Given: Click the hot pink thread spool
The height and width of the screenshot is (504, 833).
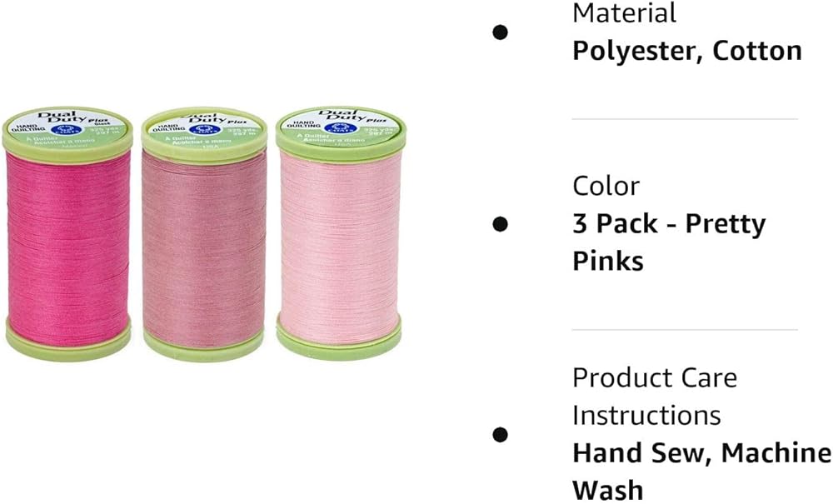Looking at the screenshot, I should coord(67,234).
